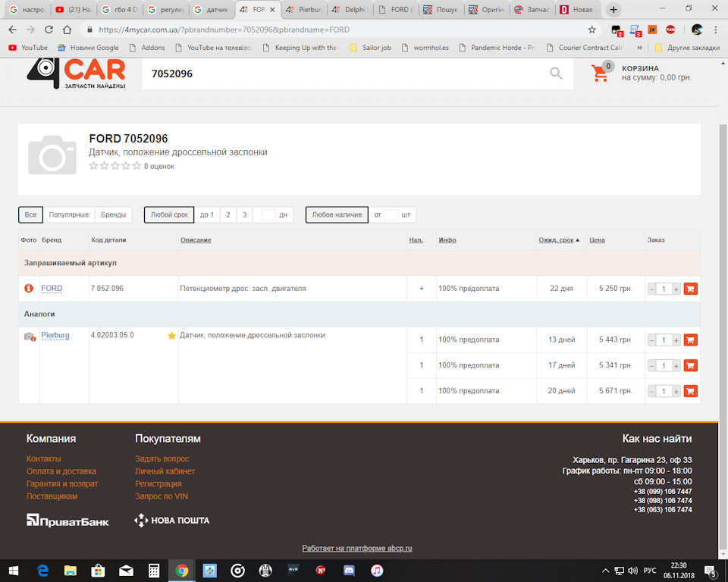Viewport: 728px width, 582px height.
Task: Click the camera photo icon beside Pierburg
Action: tap(30, 336)
